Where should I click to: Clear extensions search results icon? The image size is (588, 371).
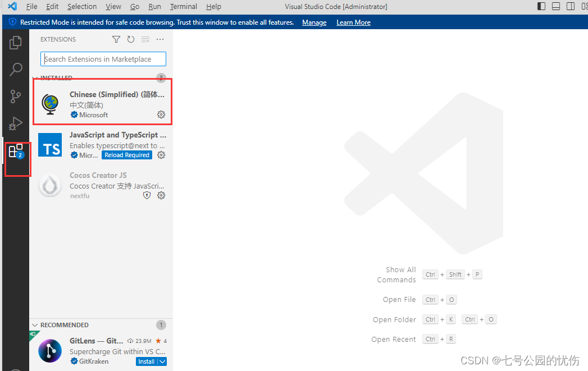[145, 39]
